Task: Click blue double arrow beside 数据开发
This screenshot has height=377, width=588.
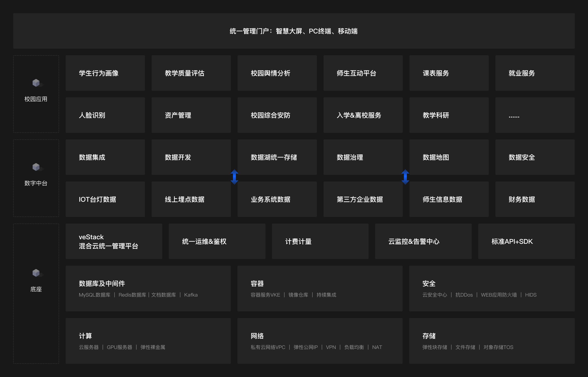Action: [x=235, y=177]
